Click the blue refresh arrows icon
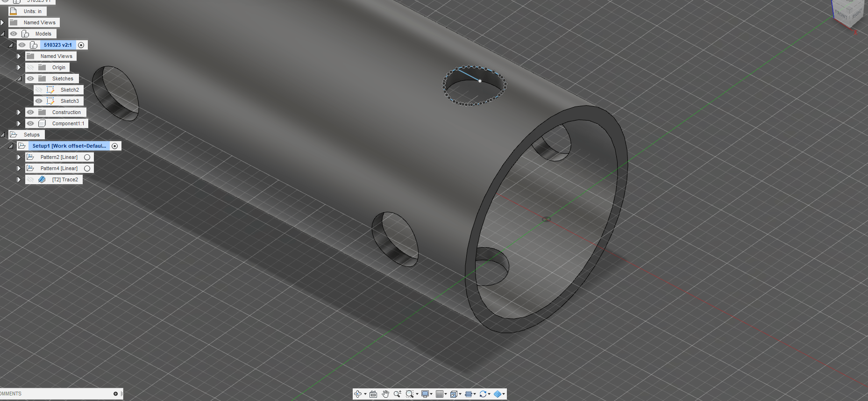The image size is (868, 401). [483, 394]
